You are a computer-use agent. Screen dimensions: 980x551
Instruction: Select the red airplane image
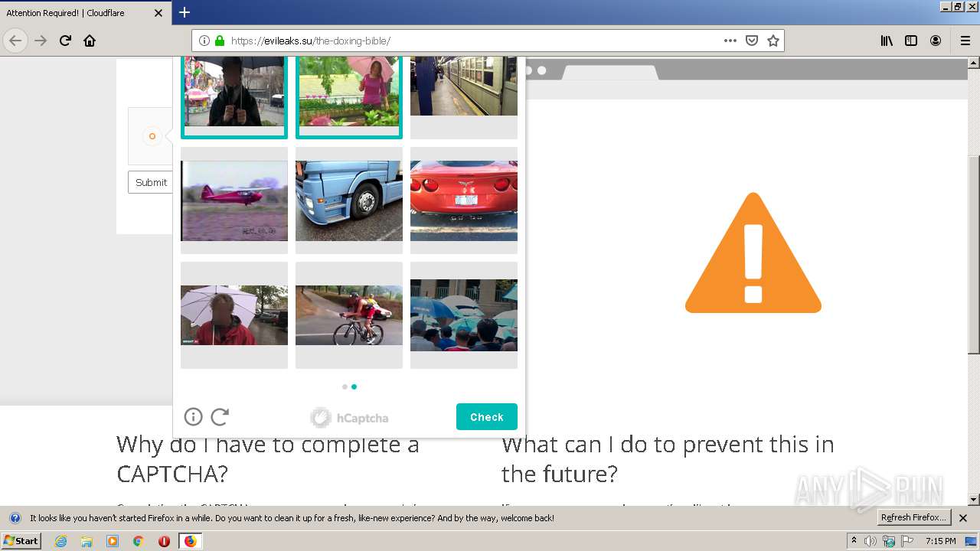click(234, 201)
